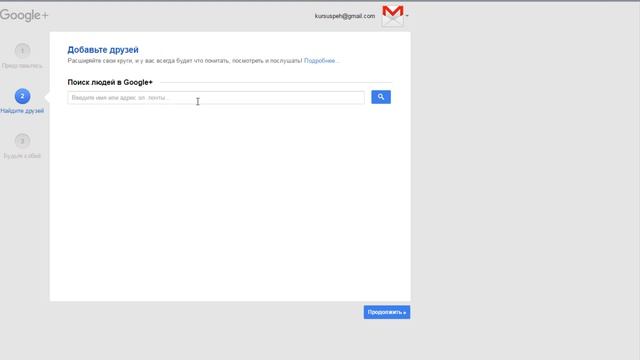Expand the account dropdown arrow beside Gmail icon
640x360 pixels.
(x=407, y=16)
